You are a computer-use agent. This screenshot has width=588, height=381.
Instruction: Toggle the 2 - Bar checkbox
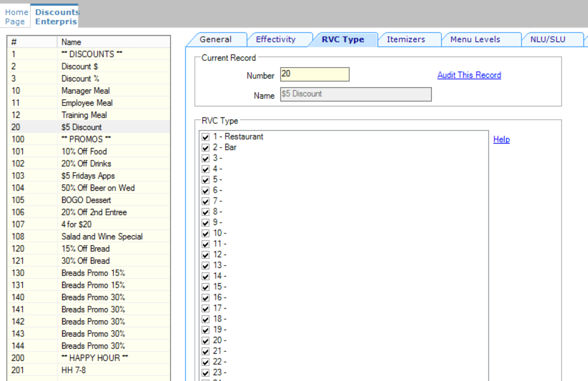(x=206, y=147)
